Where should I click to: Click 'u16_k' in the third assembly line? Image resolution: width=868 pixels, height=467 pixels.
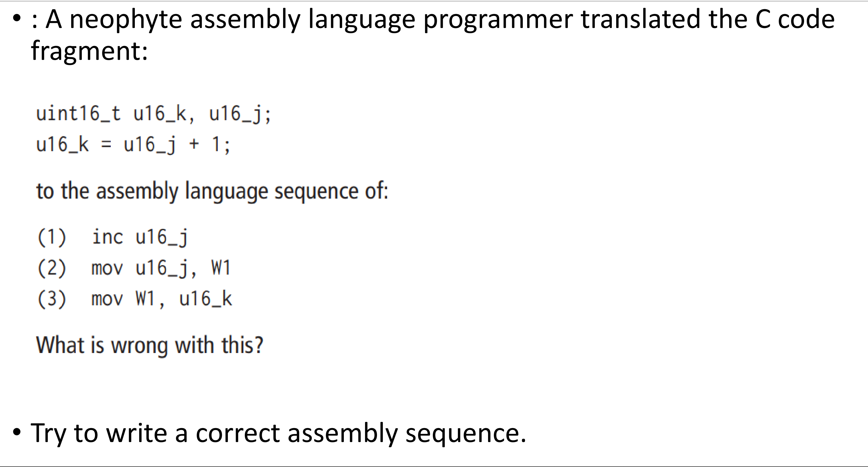click(x=205, y=299)
